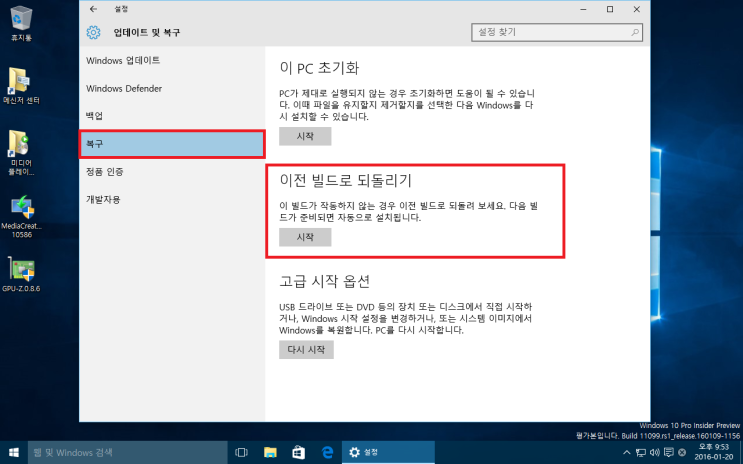Open the Store from the taskbar
Screen dimensions: 743x464
(x=299, y=453)
